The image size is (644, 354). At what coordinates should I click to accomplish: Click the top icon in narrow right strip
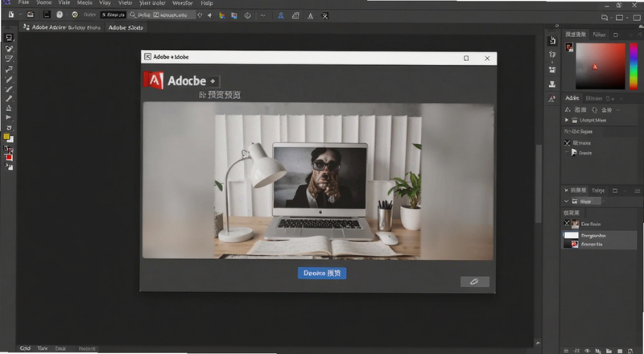552,40
